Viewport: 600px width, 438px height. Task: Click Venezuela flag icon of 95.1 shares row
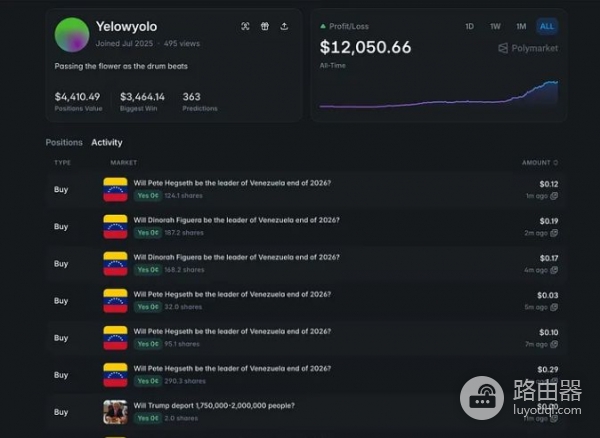click(x=115, y=338)
